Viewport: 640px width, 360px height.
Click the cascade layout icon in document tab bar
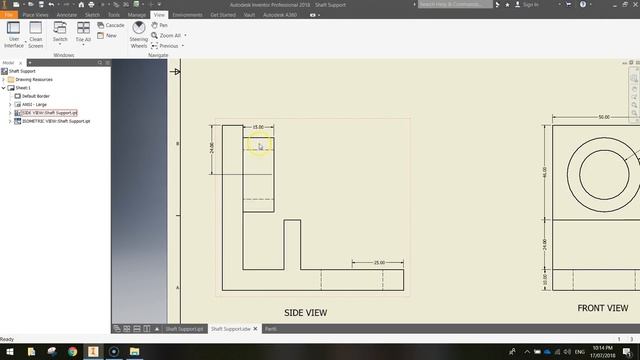pyautogui.click(x=117, y=329)
